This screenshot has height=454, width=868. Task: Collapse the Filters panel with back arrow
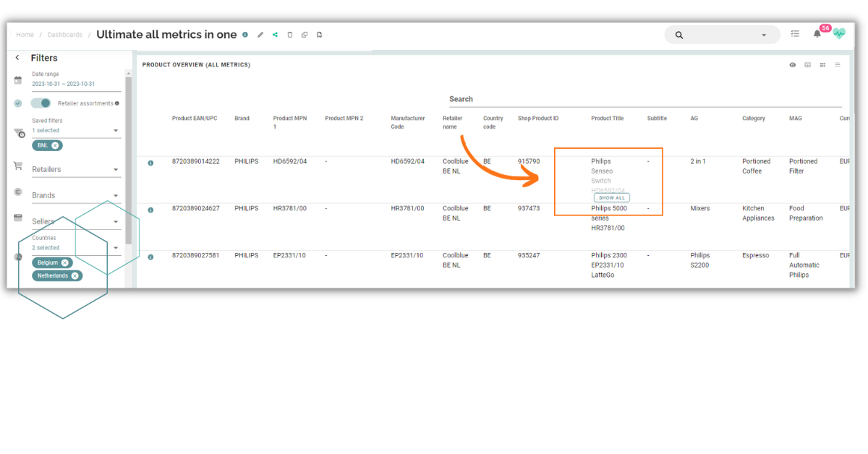(17, 58)
